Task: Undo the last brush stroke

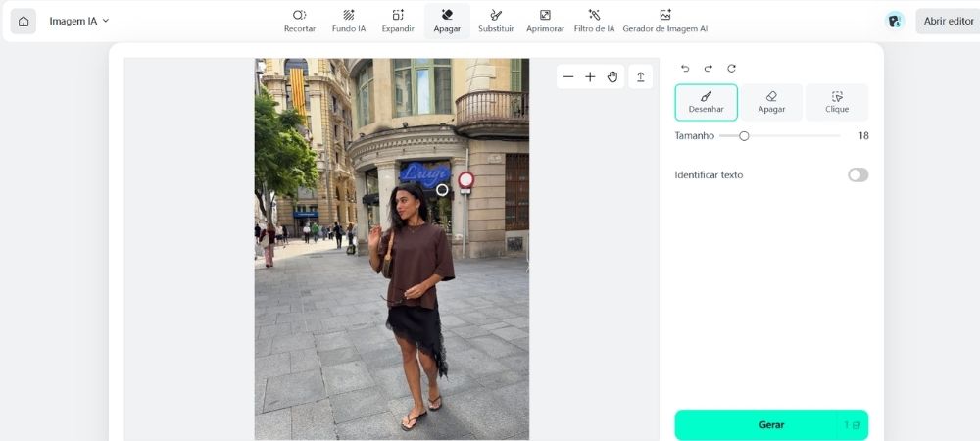Action: pyautogui.click(x=685, y=68)
